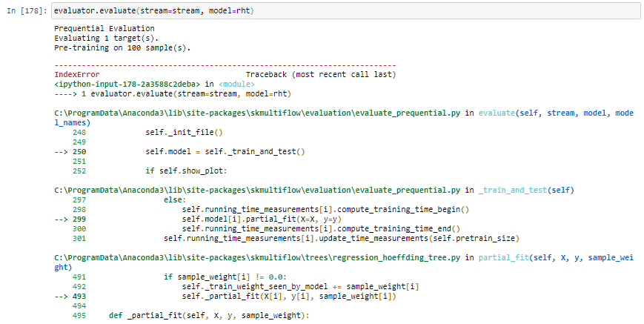The image size is (644, 324).
Task: Click line 492 _train_weight_seen_by_model code
Action: pos(300,287)
